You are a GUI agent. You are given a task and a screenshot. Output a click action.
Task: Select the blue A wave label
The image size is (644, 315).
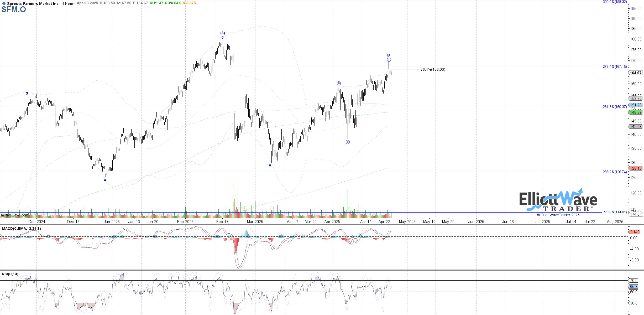coord(270,165)
